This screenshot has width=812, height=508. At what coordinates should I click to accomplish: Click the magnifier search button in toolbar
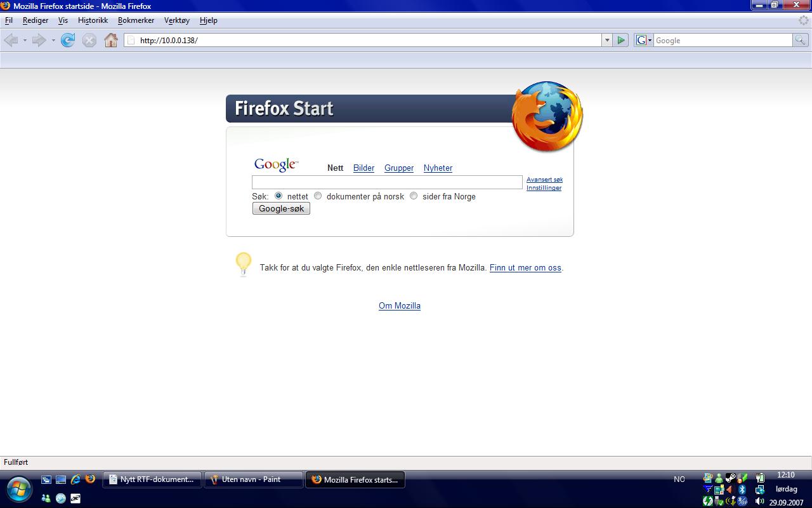(x=801, y=40)
